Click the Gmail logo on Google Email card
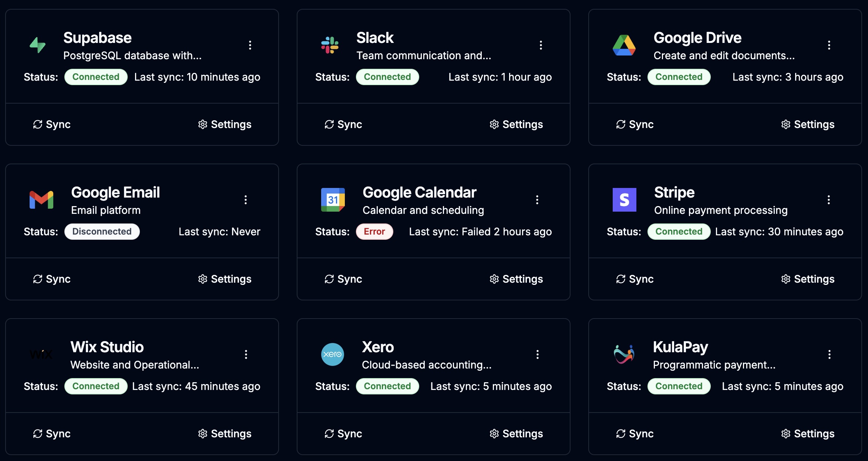868x461 pixels. pos(41,200)
